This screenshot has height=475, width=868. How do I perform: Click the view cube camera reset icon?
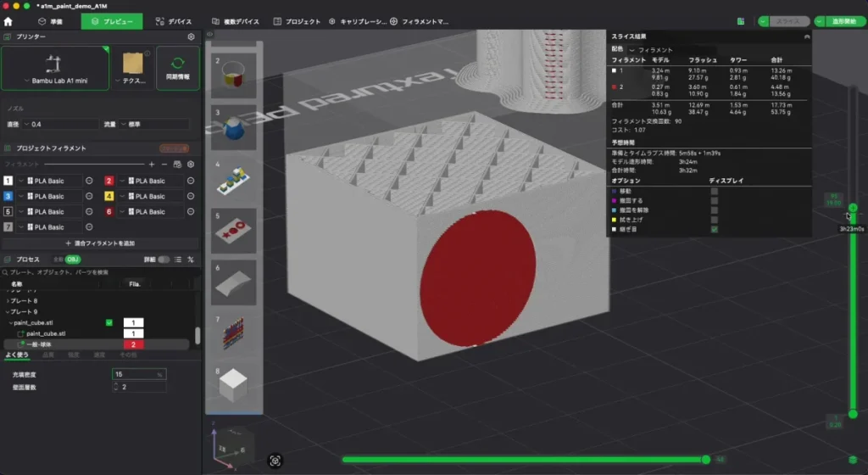coord(275,461)
